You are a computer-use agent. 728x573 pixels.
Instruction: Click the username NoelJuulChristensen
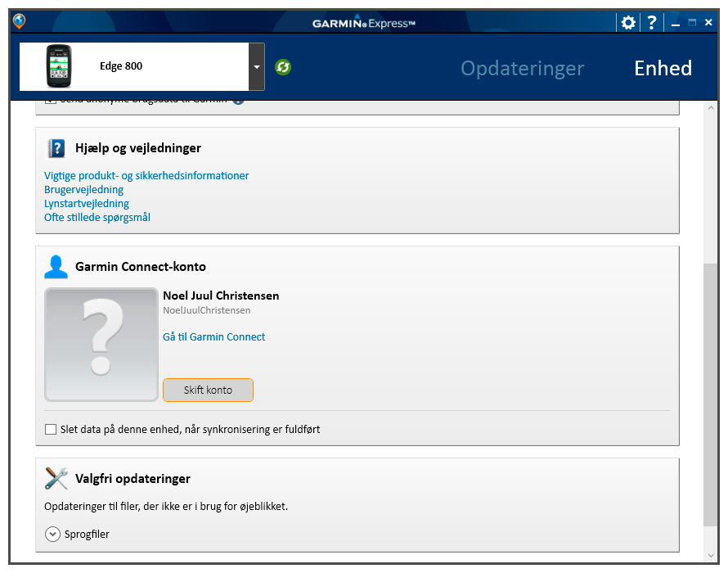pos(207,310)
